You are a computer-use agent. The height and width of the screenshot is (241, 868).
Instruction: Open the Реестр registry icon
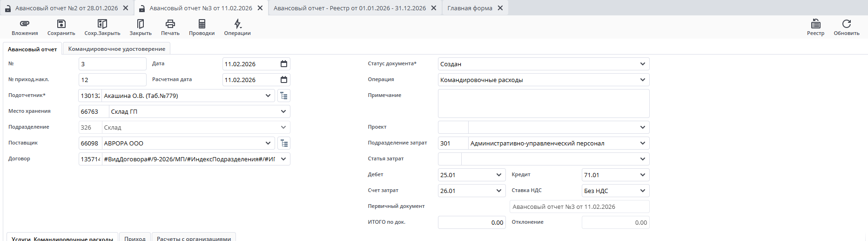pos(815,24)
